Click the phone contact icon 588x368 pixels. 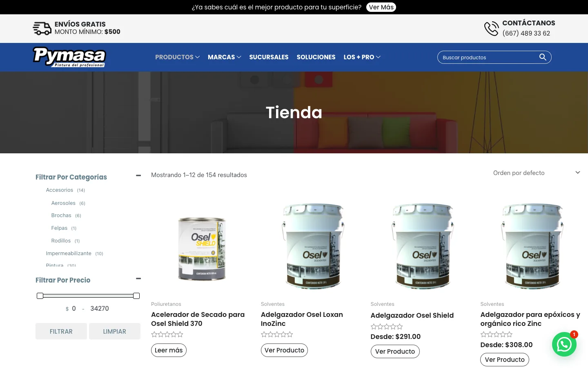pos(491,29)
